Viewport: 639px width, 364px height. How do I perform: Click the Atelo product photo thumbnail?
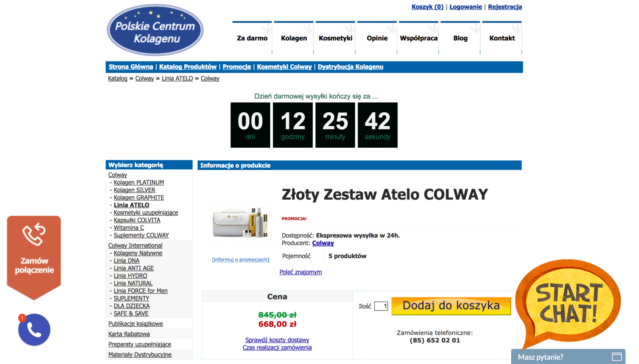(240, 222)
